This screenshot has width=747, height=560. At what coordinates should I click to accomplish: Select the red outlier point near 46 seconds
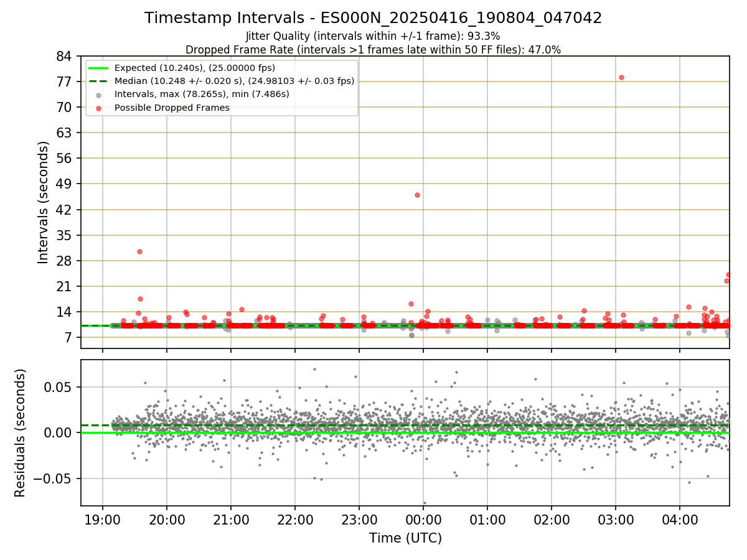pyautogui.click(x=417, y=195)
